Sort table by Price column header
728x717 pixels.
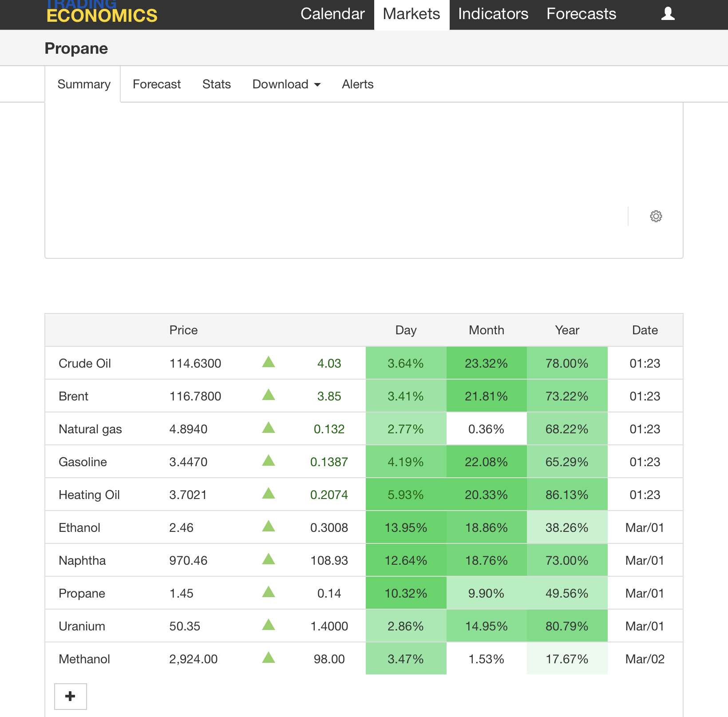coord(183,330)
